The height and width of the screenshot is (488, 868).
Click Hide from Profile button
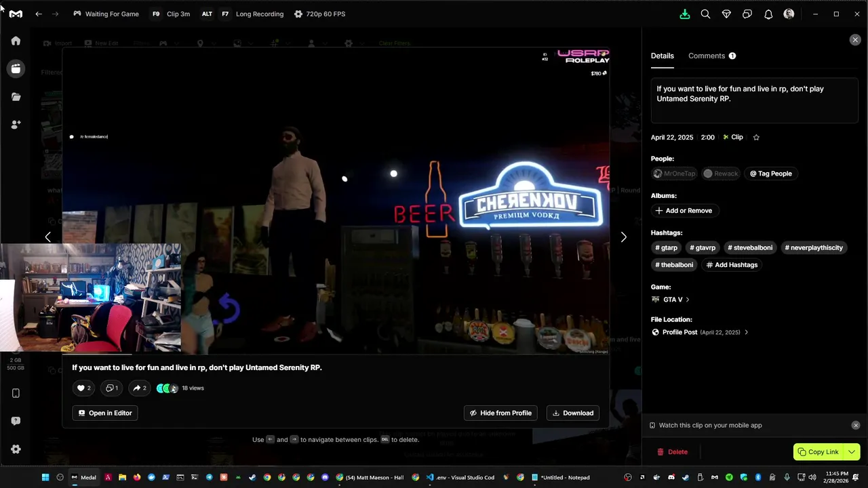(x=500, y=413)
